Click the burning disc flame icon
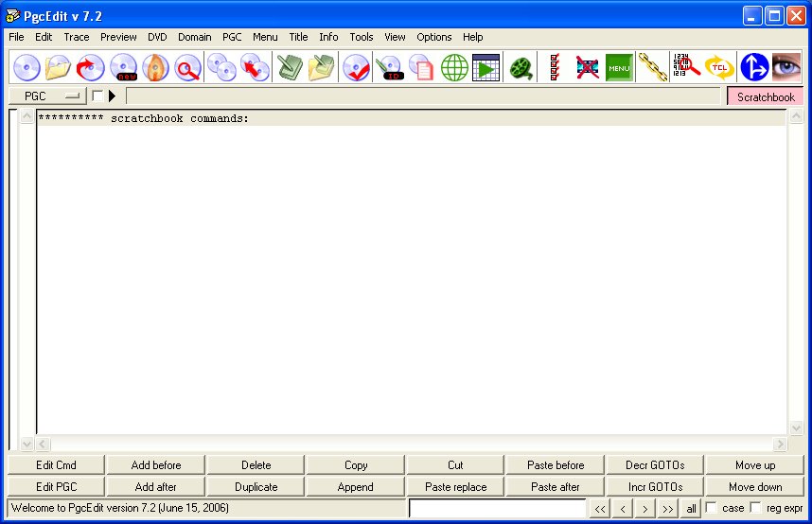 [x=155, y=67]
